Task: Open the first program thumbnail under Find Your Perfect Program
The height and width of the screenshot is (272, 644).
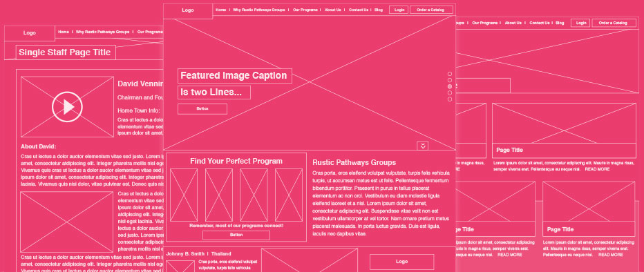Action: 184,195
